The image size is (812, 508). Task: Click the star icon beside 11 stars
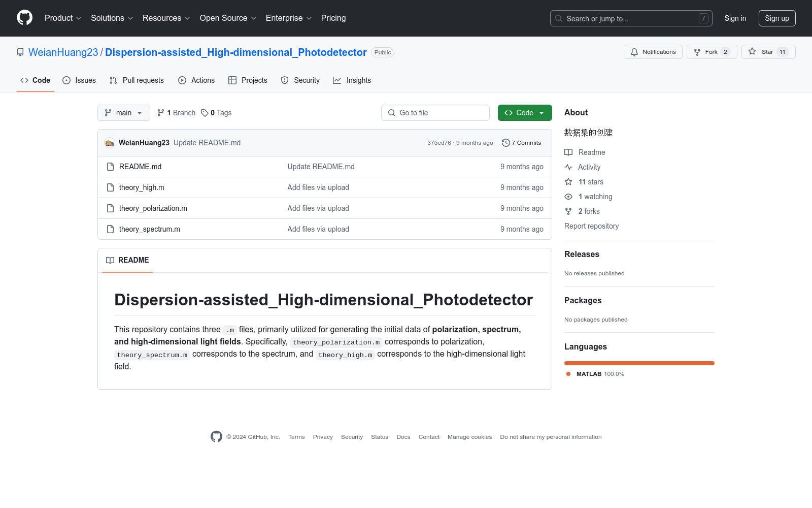coord(568,182)
